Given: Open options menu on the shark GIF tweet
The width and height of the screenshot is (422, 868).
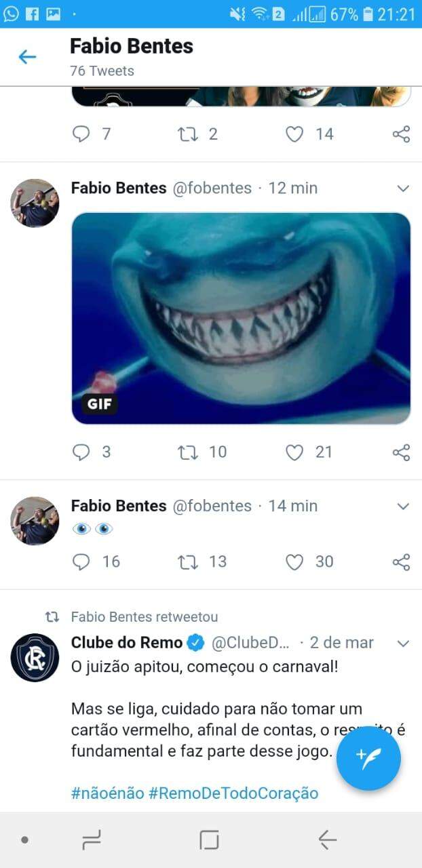Looking at the screenshot, I should [403, 189].
